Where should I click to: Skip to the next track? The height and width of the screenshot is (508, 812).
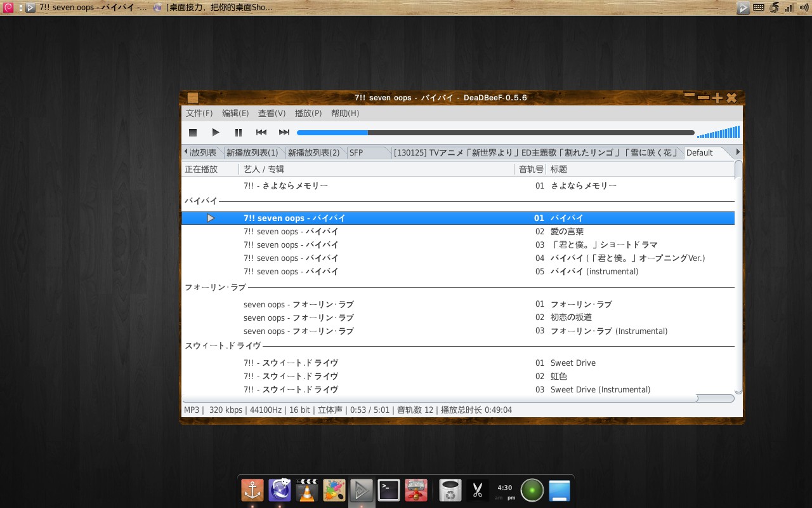pyautogui.click(x=284, y=132)
